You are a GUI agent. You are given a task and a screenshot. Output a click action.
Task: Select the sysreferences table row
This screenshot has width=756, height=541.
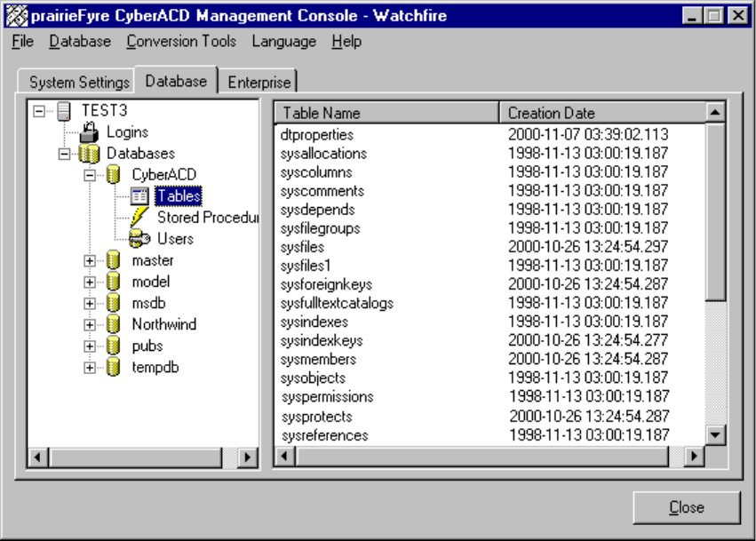489,435
